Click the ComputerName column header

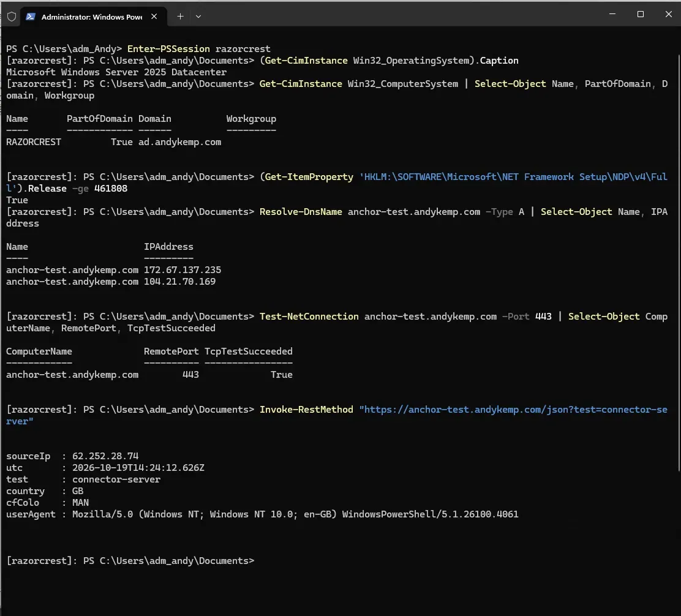(x=39, y=351)
